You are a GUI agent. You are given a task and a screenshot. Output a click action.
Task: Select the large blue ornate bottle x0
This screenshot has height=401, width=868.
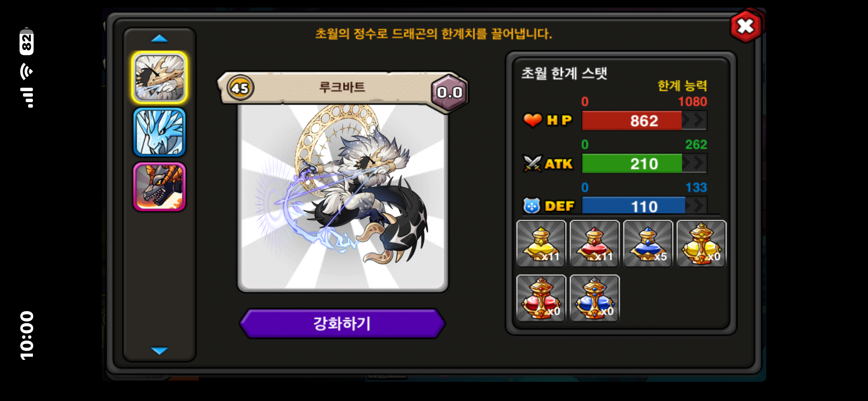594,298
